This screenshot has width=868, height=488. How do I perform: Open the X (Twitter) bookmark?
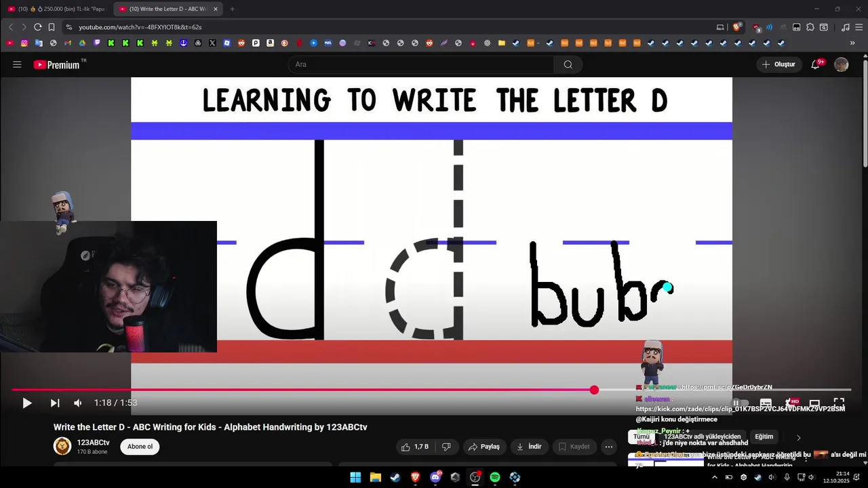tap(212, 43)
